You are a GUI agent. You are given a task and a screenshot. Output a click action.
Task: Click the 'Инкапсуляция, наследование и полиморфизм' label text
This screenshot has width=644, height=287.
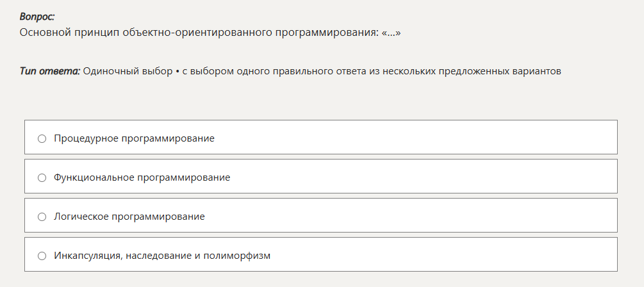pyautogui.click(x=162, y=256)
